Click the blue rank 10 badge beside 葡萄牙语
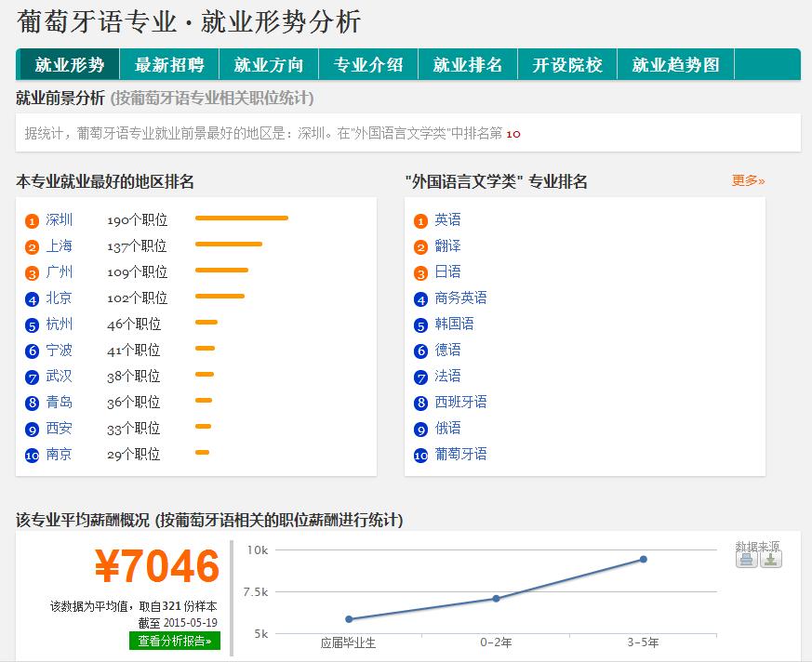This screenshot has height=662, width=812. click(420, 456)
